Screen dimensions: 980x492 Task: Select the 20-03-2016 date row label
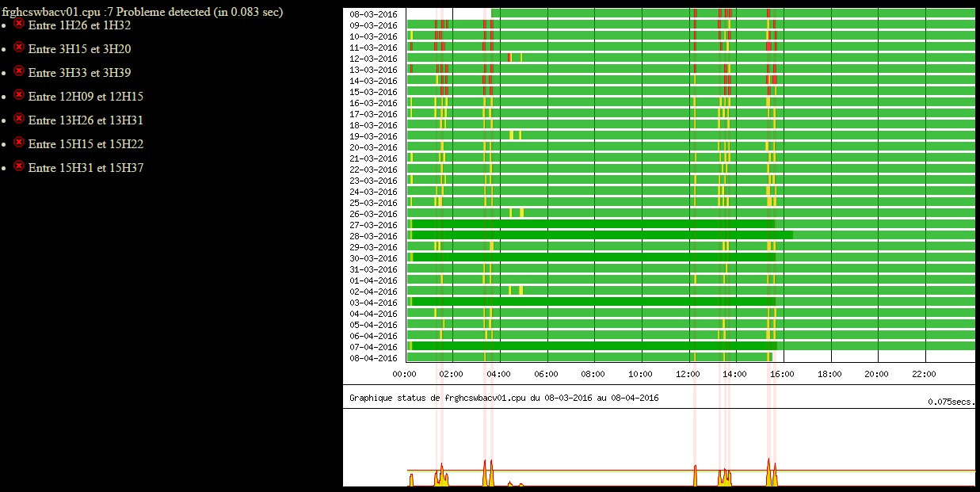pos(374,147)
